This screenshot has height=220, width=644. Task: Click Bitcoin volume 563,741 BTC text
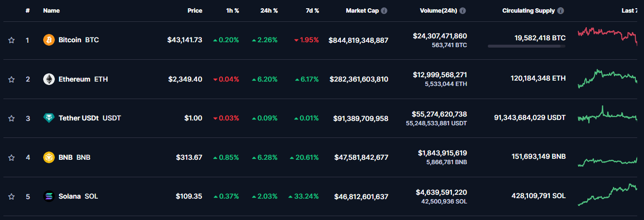(x=449, y=45)
